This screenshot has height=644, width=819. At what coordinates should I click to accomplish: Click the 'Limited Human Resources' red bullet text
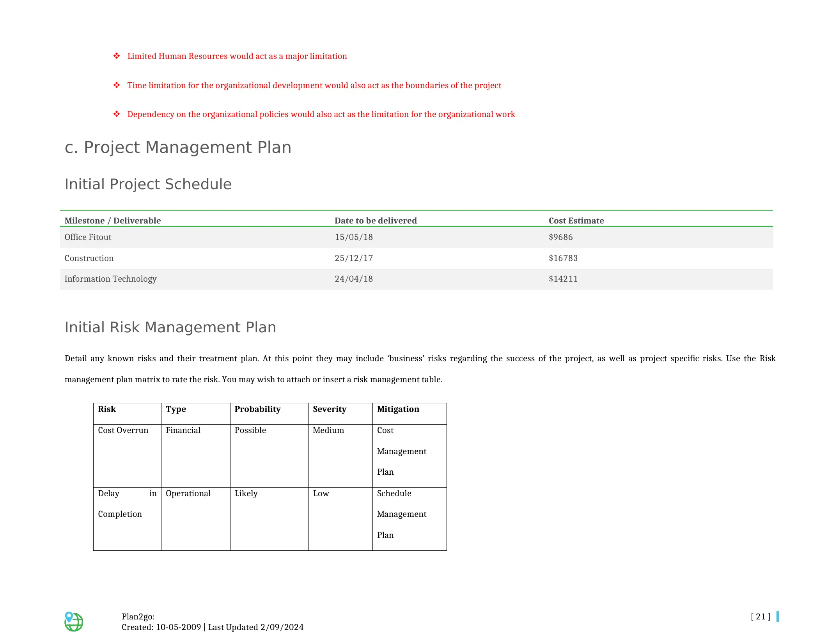237,56
